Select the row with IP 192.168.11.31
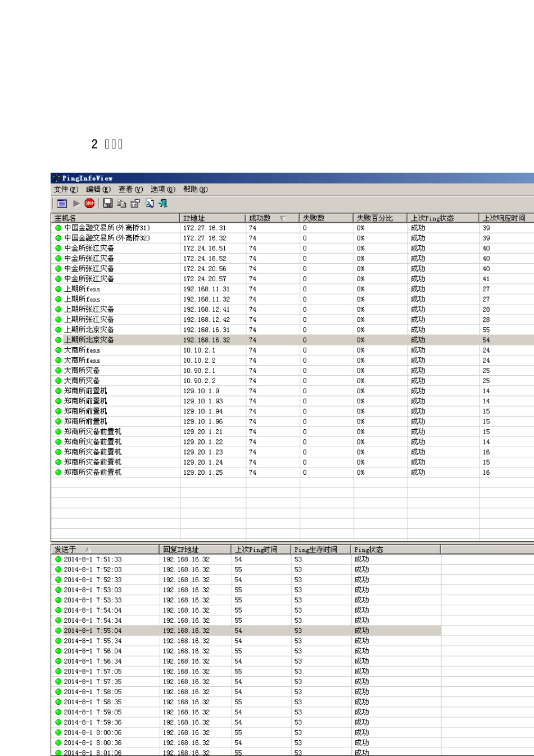The image size is (534, 756). pos(292,289)
